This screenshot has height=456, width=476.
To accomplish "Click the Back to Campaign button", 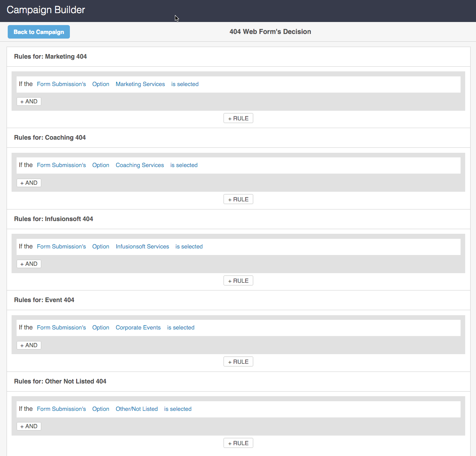I will pyautogui.click(x=39, y=32).
